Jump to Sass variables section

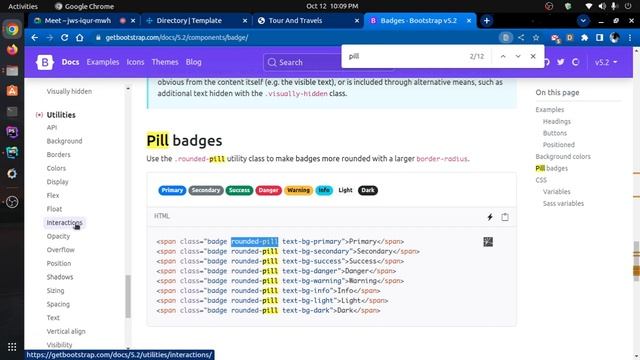coord(563,204)
